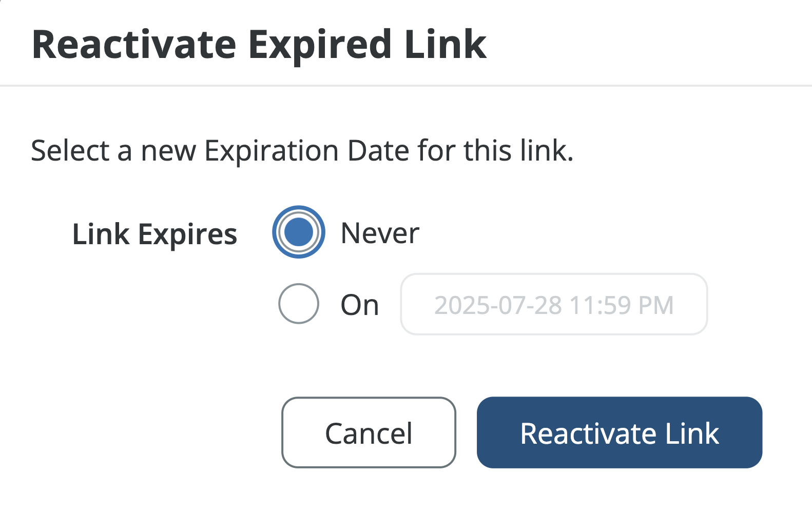Open the date and time picker field
Screen dimensions: 812x513
553,304
